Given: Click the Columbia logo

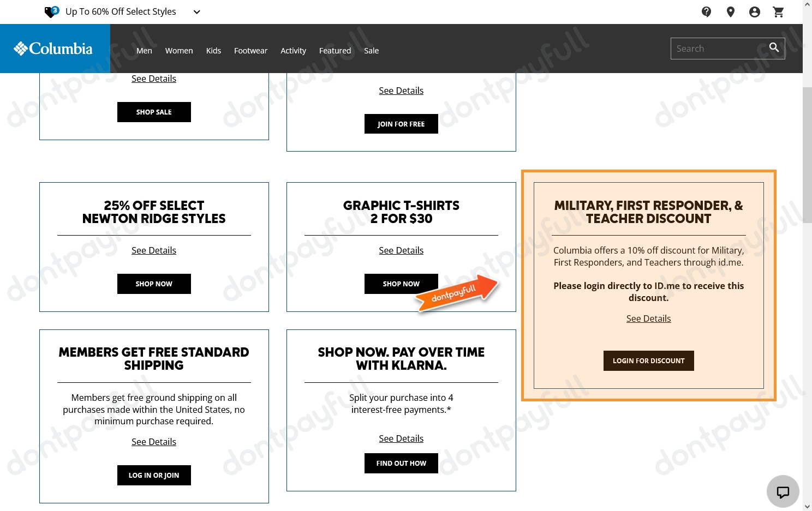Looking at the screenshot, I should (53, 48).
